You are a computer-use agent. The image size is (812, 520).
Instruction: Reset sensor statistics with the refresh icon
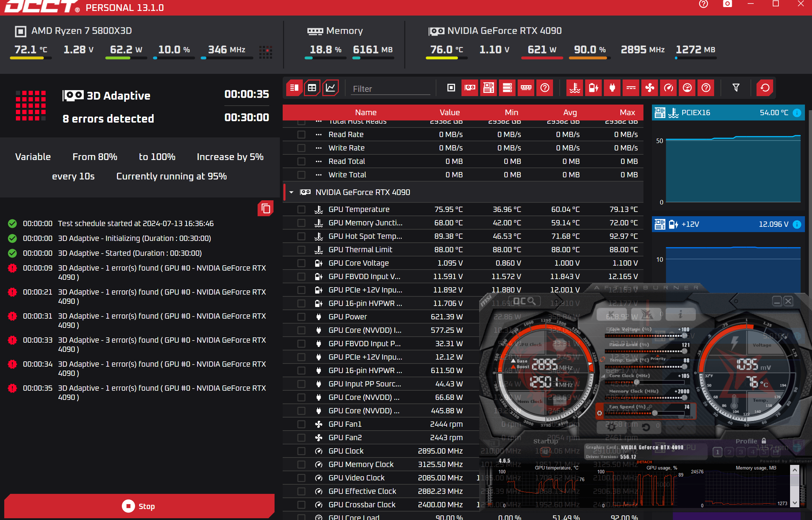point(765,88)
